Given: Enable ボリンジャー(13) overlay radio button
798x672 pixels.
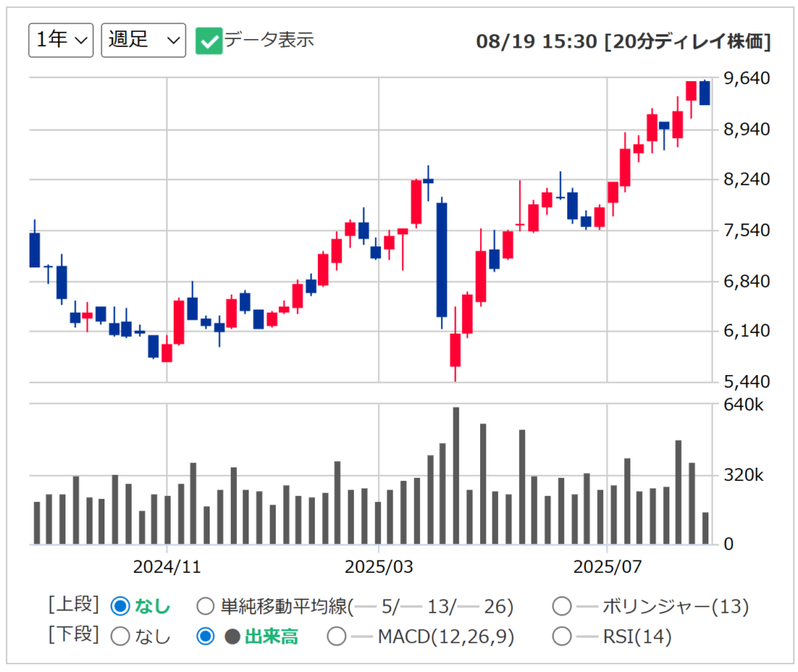Looking at the screenshot, I should pyautogui.click(x=562, y=606).
